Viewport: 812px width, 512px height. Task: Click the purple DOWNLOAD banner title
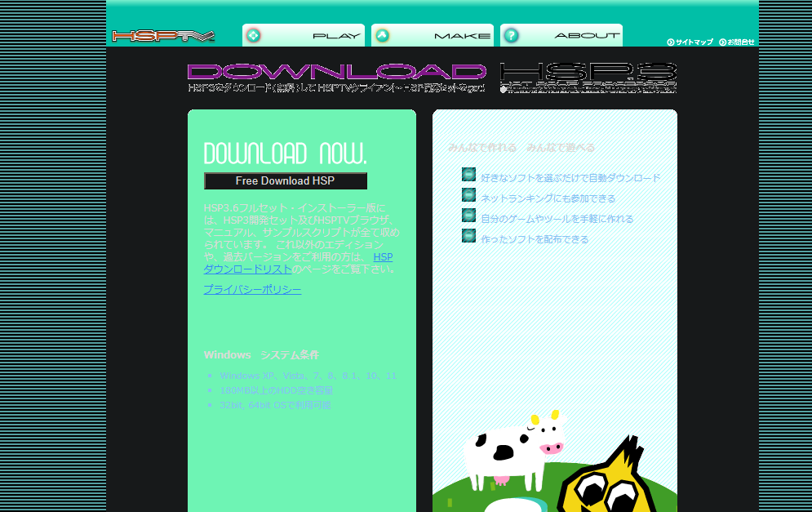336,72
